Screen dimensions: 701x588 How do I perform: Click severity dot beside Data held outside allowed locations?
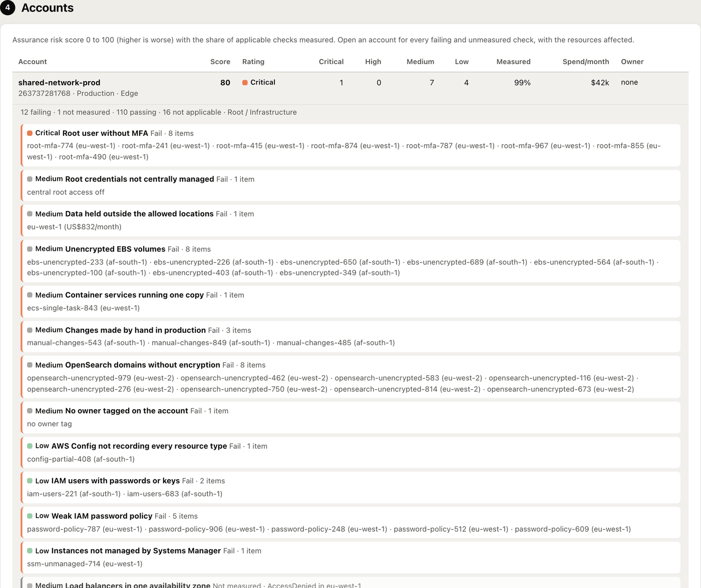(30, 214)
